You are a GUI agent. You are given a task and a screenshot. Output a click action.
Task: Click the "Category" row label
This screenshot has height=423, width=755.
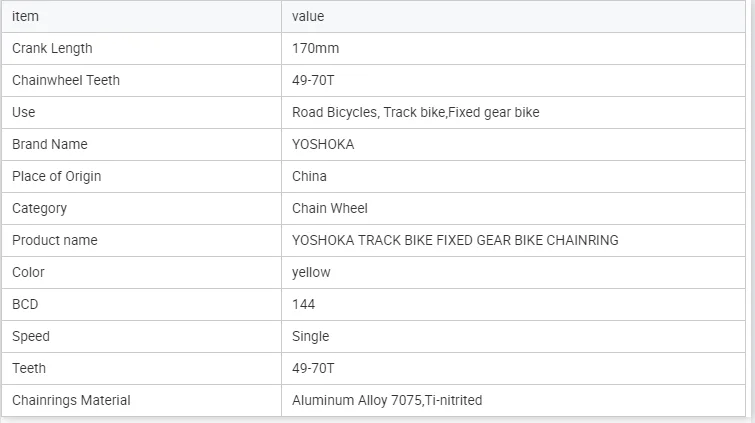click(40, 208)
